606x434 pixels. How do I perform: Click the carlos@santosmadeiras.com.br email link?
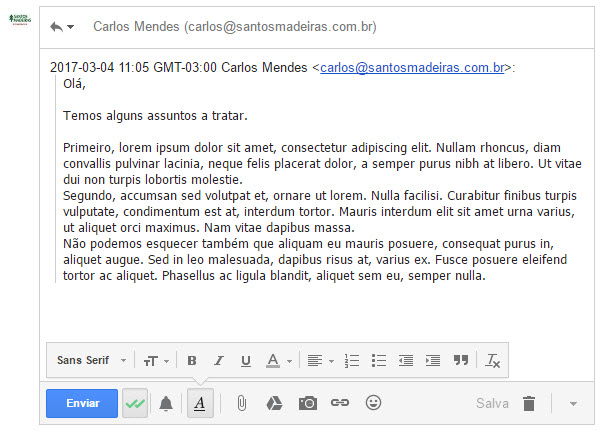click(x=412, y=68)
